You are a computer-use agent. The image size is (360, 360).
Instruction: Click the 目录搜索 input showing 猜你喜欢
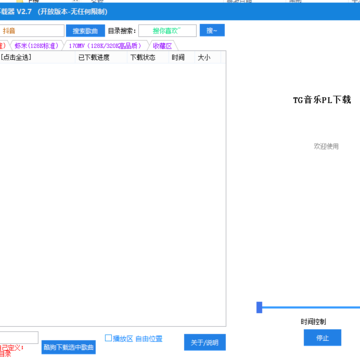[x=167, y=31]
